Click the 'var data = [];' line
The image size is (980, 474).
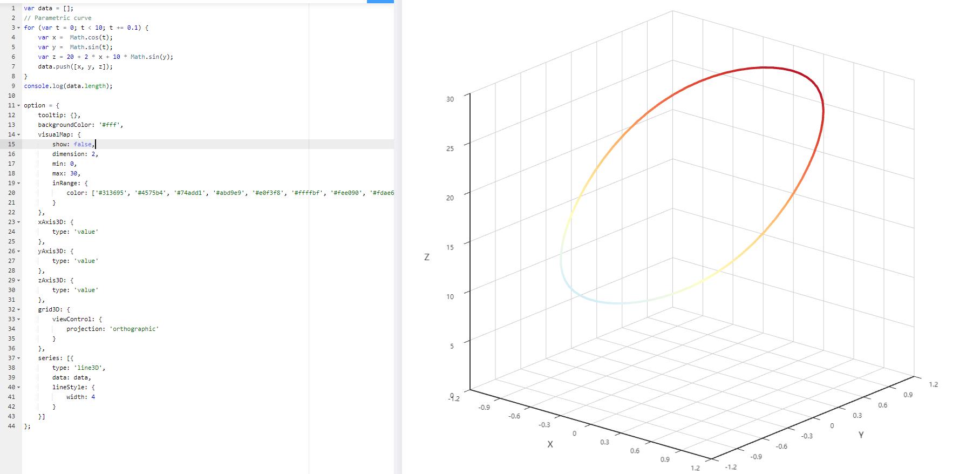[x=49, y=8]
